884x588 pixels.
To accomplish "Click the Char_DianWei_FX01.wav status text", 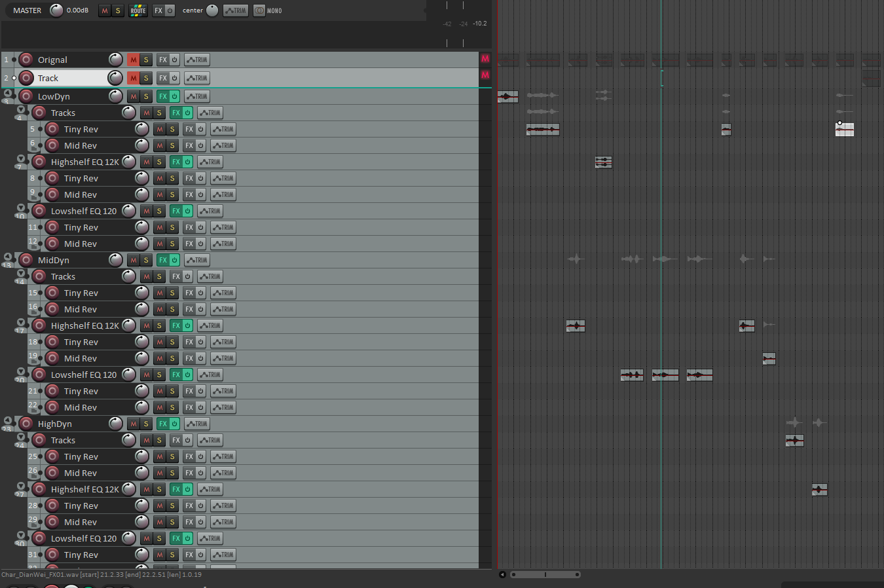I will click(x=101, y=574).
